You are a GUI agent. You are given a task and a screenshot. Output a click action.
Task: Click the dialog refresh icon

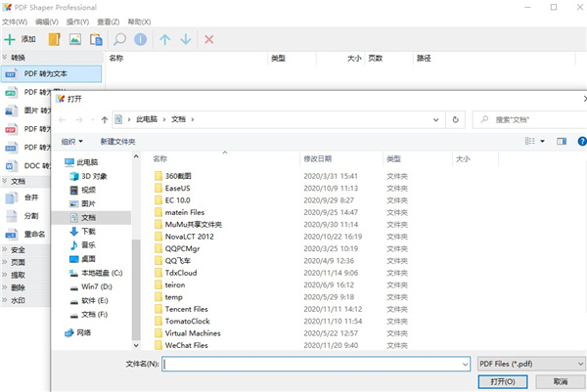point(456,119)
